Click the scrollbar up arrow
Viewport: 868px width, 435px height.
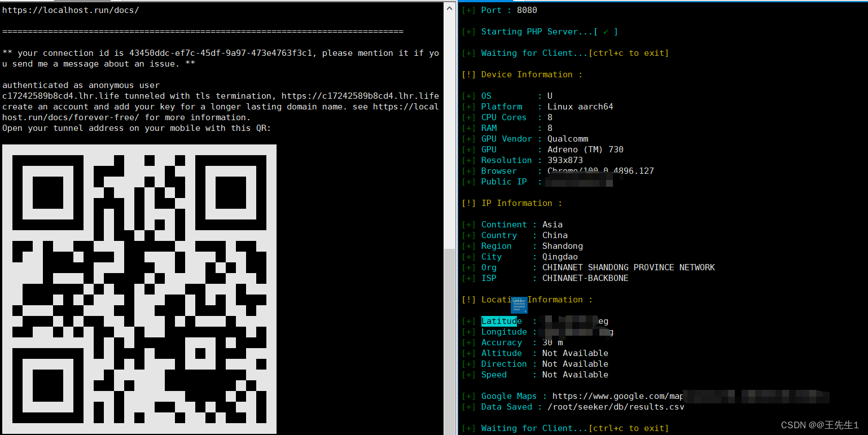tap(450, 7)
